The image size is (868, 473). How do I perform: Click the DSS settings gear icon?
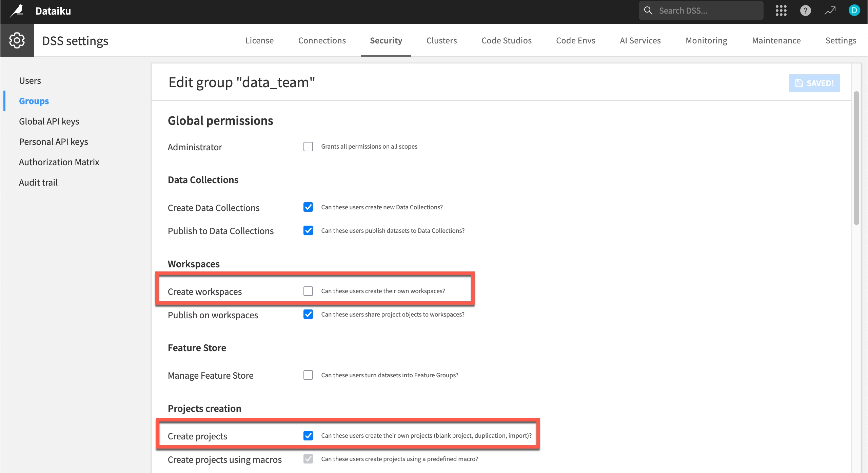click(x=17, y=40)
